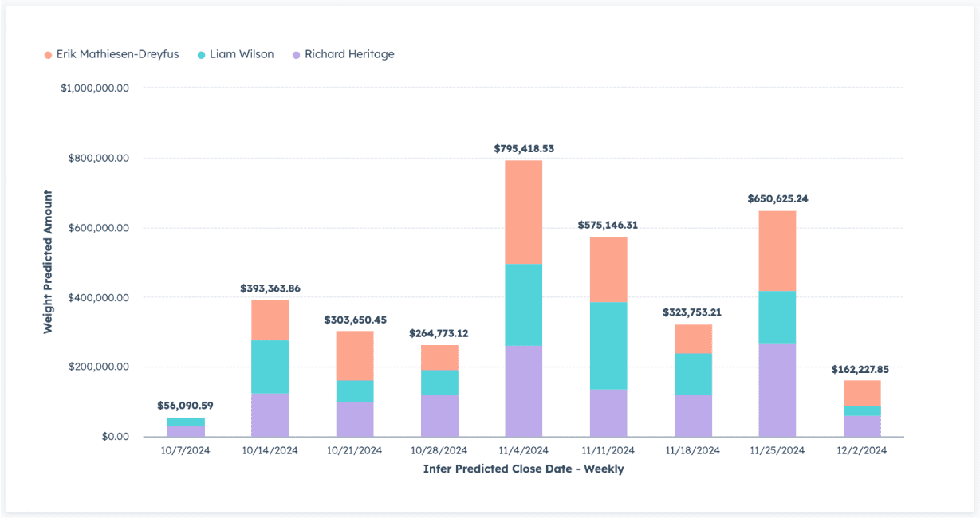Select the 11/11/2024 stacked bar
Screen dimensions: 980x518
608,335
